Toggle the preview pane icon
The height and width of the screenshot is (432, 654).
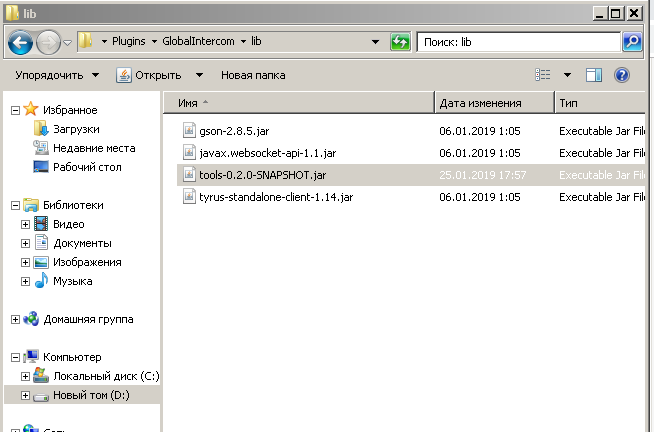(593, 75)
